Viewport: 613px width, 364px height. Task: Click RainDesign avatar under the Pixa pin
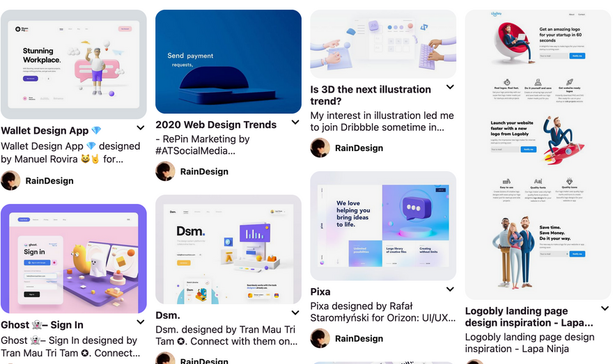[x=320, y=338]
